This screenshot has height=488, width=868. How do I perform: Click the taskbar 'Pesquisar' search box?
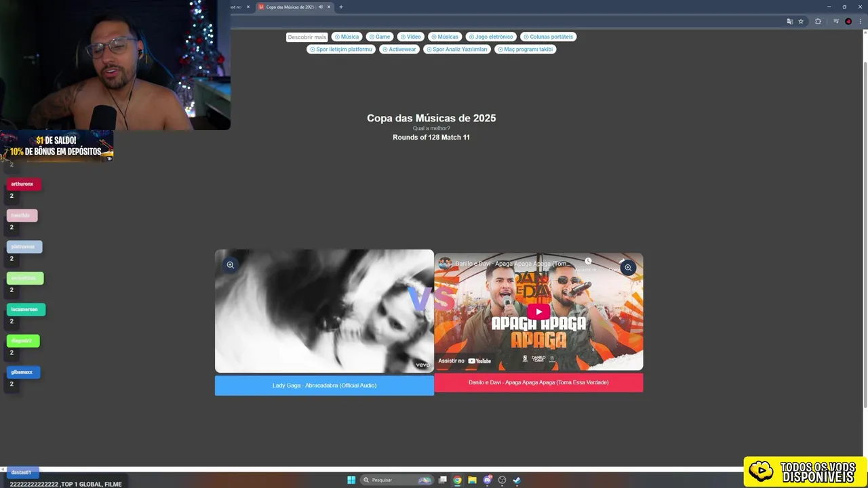coord(397,480)
